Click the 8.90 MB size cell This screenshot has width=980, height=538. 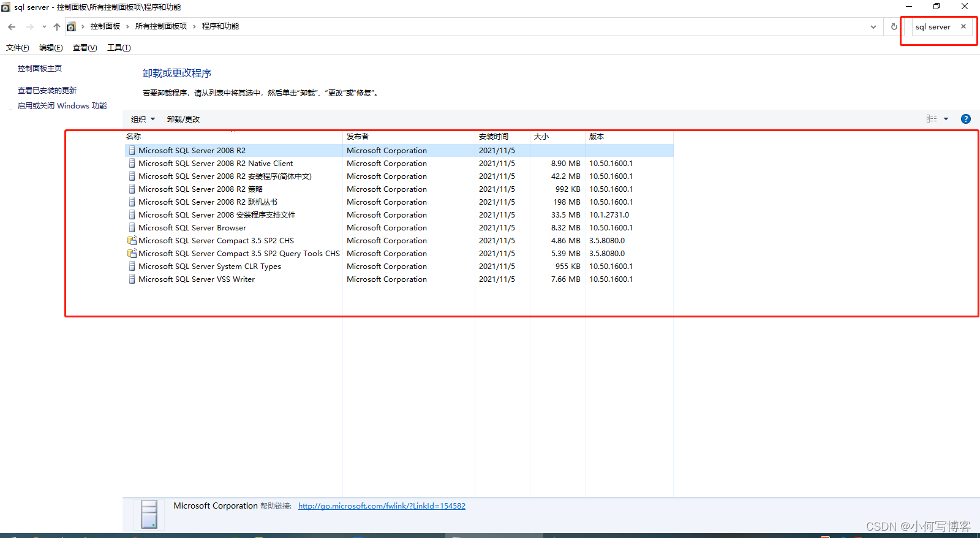565,163
